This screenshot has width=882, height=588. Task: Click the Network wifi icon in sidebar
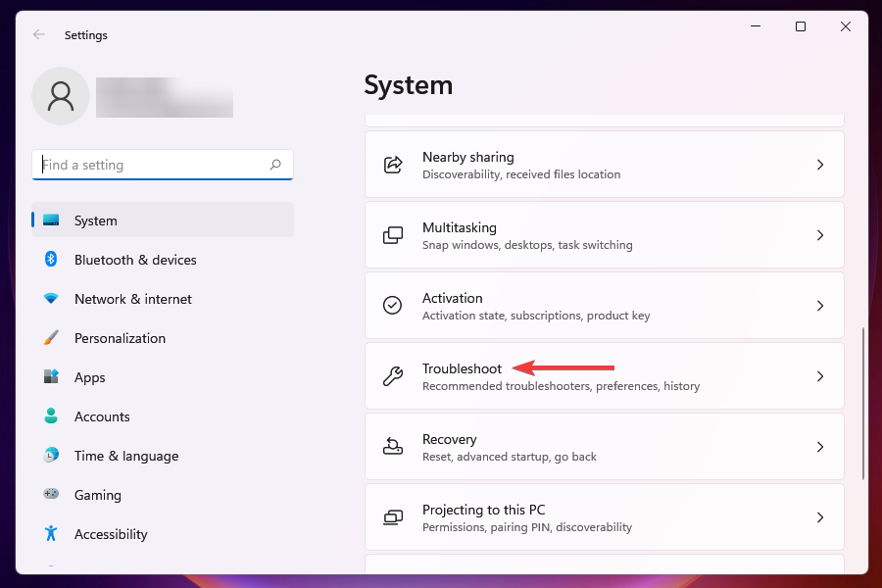[x=51, y=298]
